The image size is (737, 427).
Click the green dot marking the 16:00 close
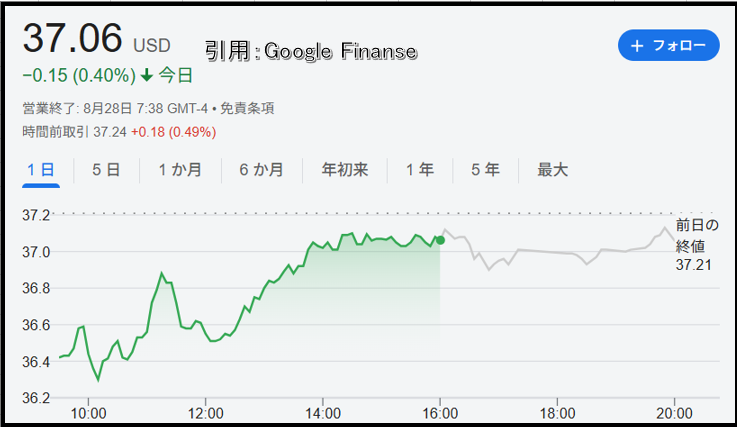coord(440,240)
